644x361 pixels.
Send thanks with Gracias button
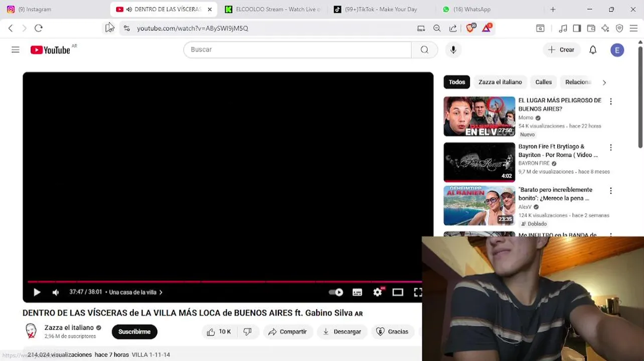click(392, 332)
